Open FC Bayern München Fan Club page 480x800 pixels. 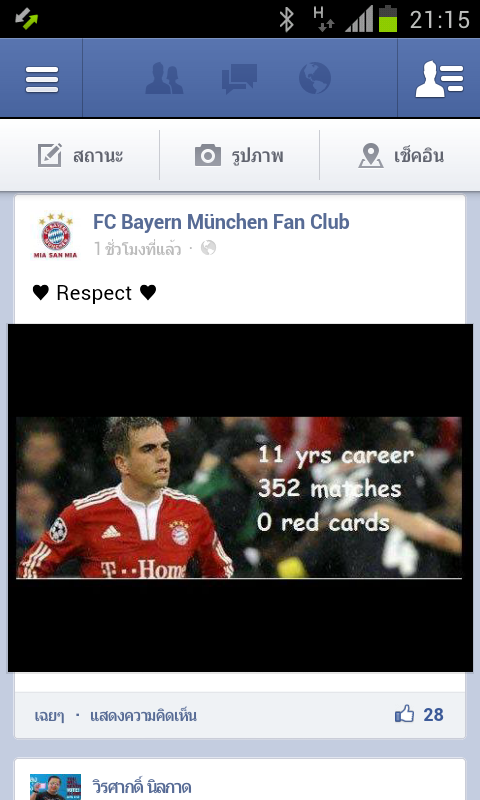click(x=221, y=222)
